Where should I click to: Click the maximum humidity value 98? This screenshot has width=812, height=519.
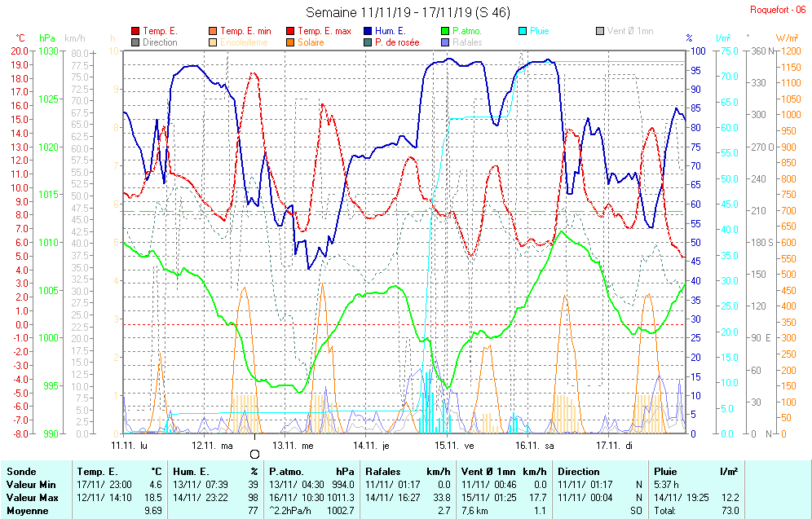[254, 498]
